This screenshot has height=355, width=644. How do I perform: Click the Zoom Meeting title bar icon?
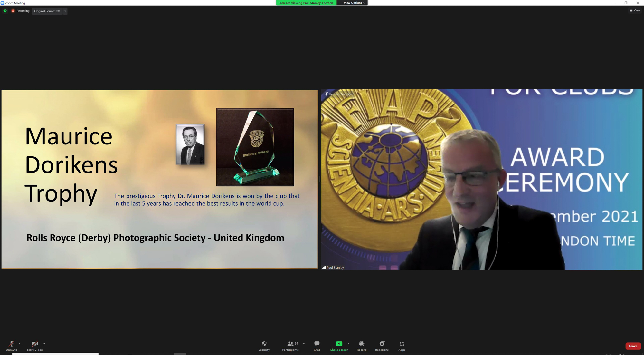2,3
